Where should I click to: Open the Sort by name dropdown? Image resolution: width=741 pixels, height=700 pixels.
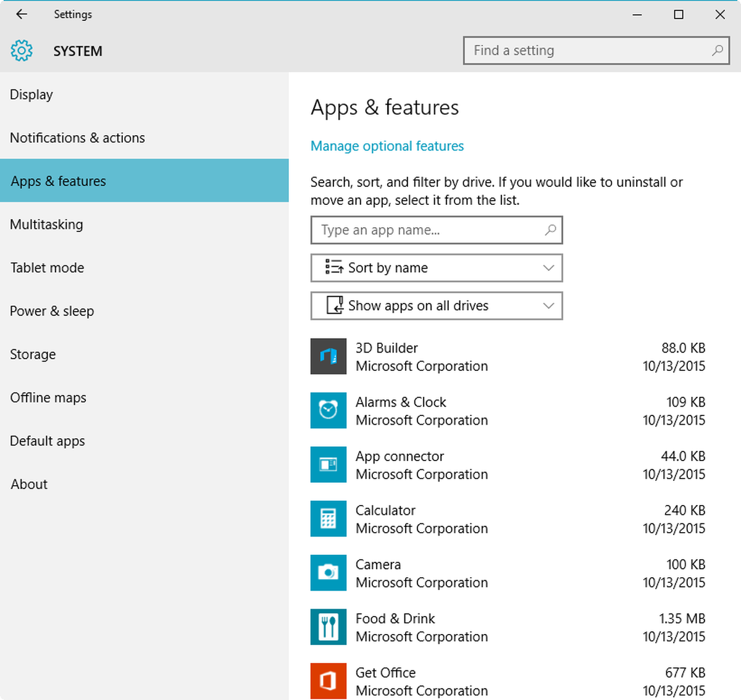[x=436, y=268]
